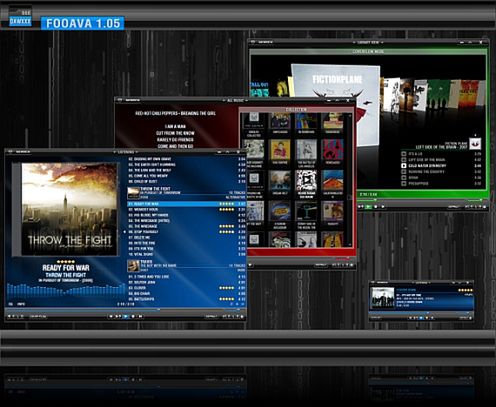Skip to previous track in blue player
This screenshot has width=496, height=407.
click(111, 316)
